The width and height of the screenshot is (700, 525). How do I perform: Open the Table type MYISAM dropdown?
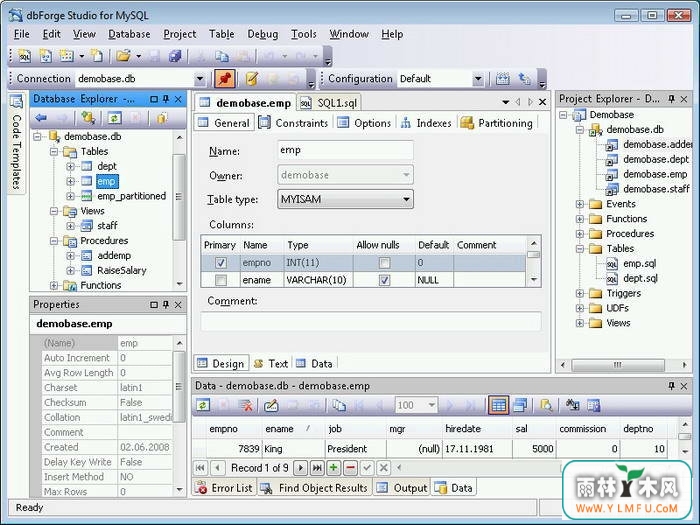click(406, 199)
